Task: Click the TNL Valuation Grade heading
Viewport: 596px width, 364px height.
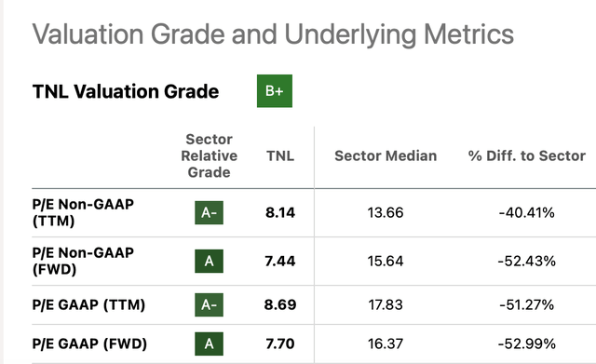Action: pyautogui.click(x=126, y=91)
